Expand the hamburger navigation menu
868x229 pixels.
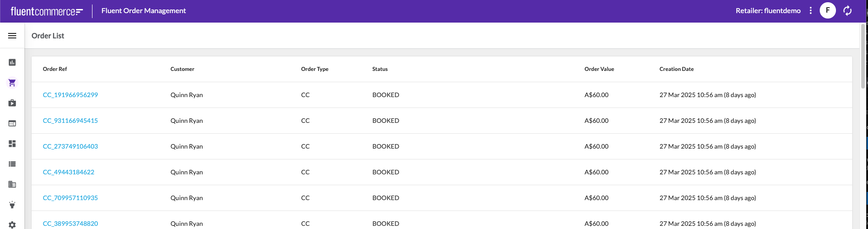12,36
